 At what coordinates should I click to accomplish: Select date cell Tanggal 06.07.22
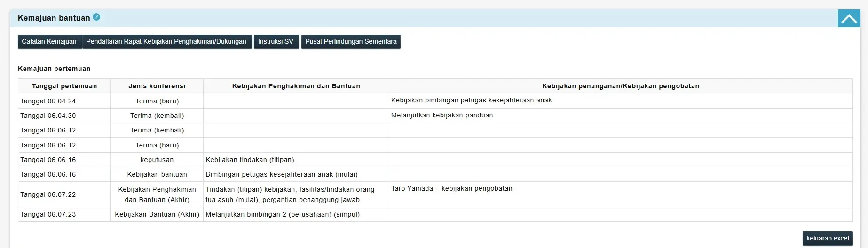coord(64,194)
